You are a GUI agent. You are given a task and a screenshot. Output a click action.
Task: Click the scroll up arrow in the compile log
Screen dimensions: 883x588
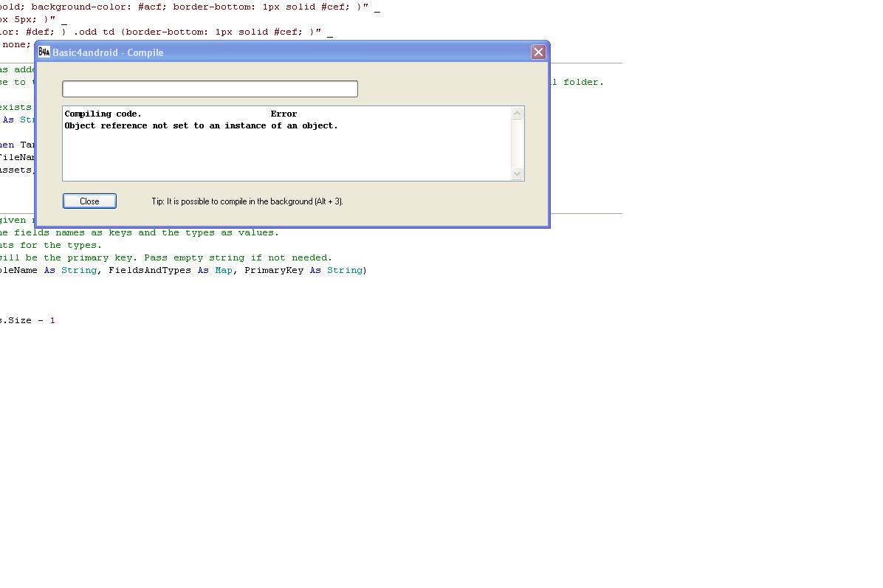coord(517,114)
